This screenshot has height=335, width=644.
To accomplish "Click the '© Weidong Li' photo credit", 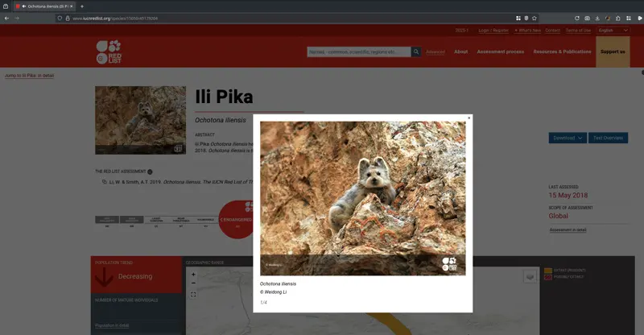I will pos(273,292).
